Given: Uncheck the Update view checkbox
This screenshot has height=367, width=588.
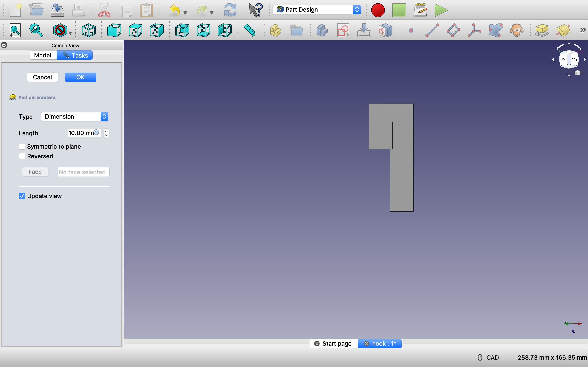Looking at the screenshot, I should coord(22,196).
